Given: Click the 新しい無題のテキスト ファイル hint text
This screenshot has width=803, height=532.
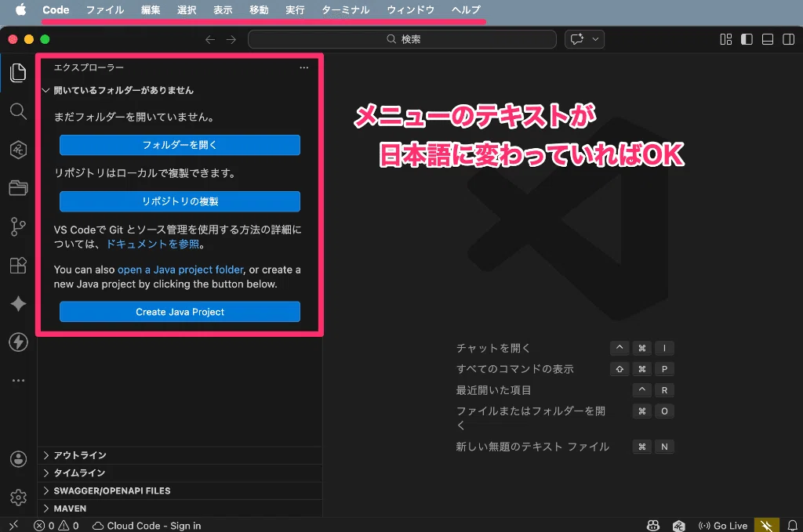Looking at the screenshot, I should pyautogui.click(x=532, y=447).
